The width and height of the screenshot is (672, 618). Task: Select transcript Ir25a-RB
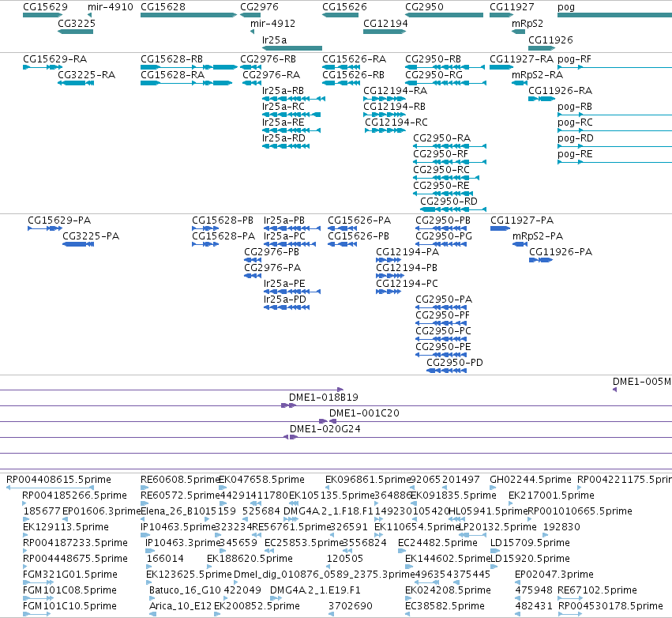tap(294, 99)
